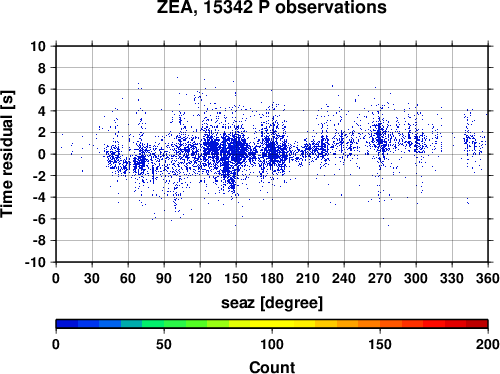Click the y-axis tick label 10

(x=38, y=46)
